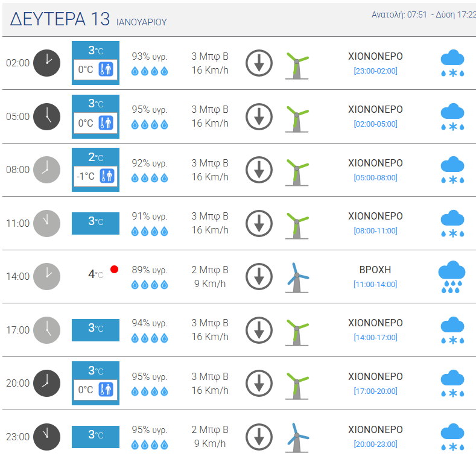Click the blue windmill icon at 23:00
Image resolution: width=476 pixels, height=462 pixels.
[x=297, y=438]
